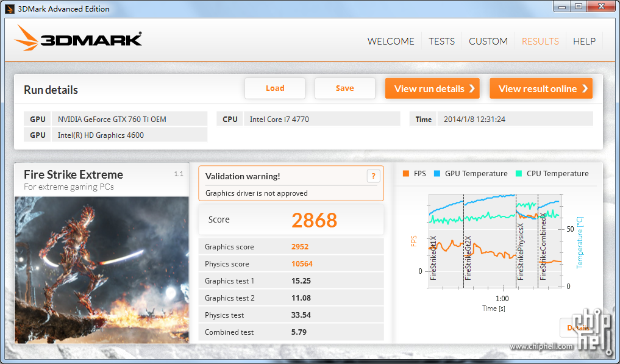Image resolution: width=620 pixels, height=364 pixels.
Task: Click Graphics test 2 value 11.08
Action: click(301, 298)
